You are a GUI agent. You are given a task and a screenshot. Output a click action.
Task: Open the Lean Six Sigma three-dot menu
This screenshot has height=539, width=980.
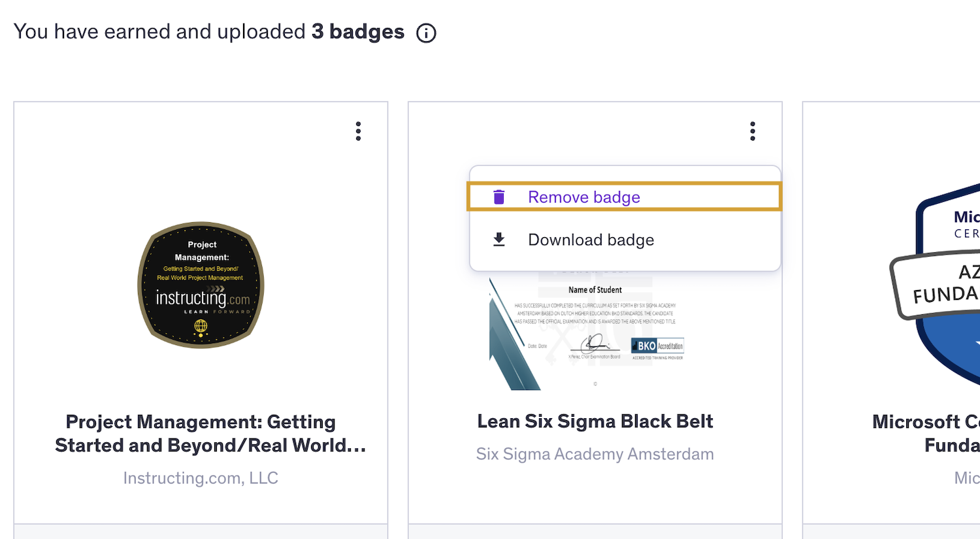point(753,131)
